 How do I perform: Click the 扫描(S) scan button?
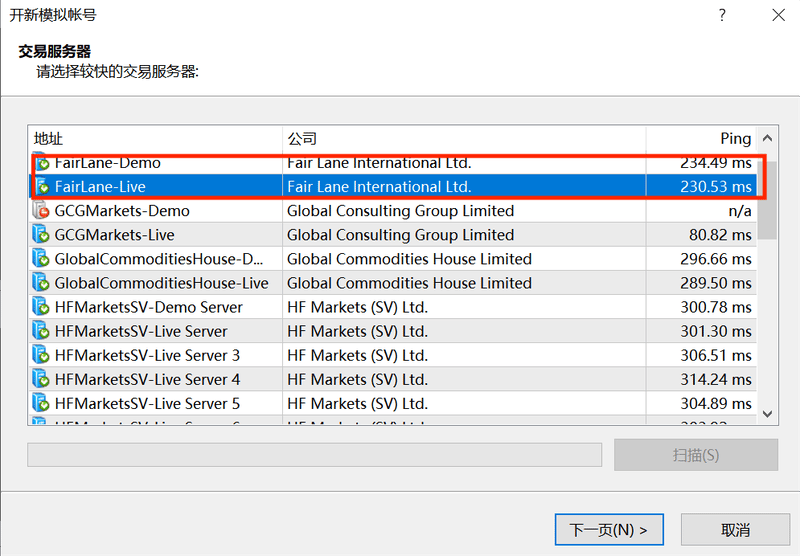696,454
